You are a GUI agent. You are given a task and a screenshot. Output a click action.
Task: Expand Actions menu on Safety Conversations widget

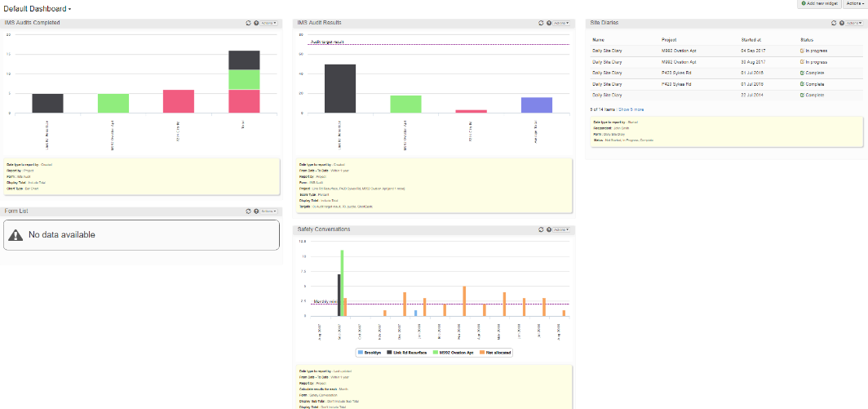tap(562, 229)
